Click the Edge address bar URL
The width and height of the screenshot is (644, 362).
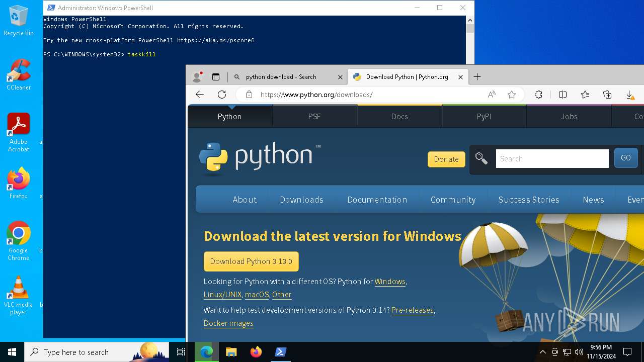316,95
